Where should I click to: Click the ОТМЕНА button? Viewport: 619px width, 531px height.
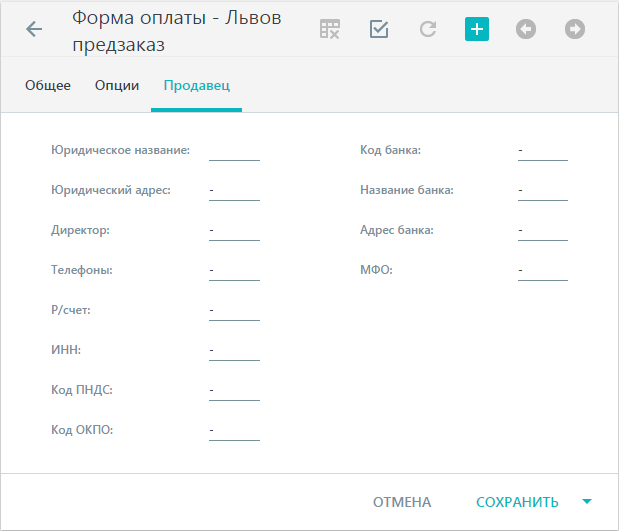click(x=402, y=502)
